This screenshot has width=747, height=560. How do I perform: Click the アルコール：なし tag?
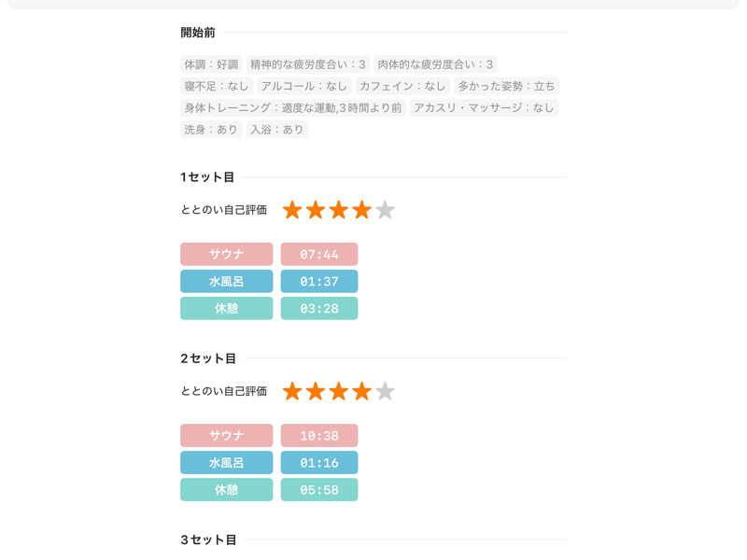(304, 86)
